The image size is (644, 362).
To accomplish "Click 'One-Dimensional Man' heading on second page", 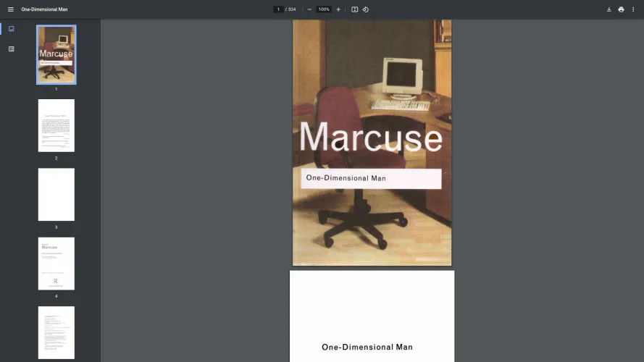I will point(367,348).
